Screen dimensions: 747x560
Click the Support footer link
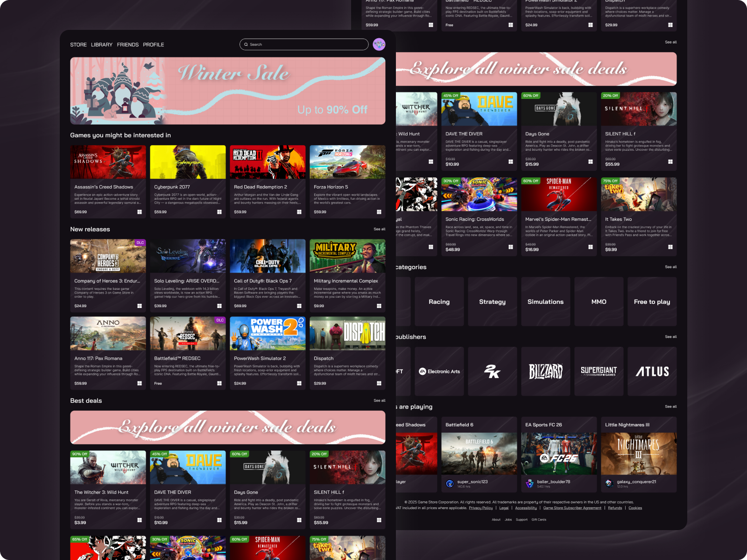click(x=521, y=520)
